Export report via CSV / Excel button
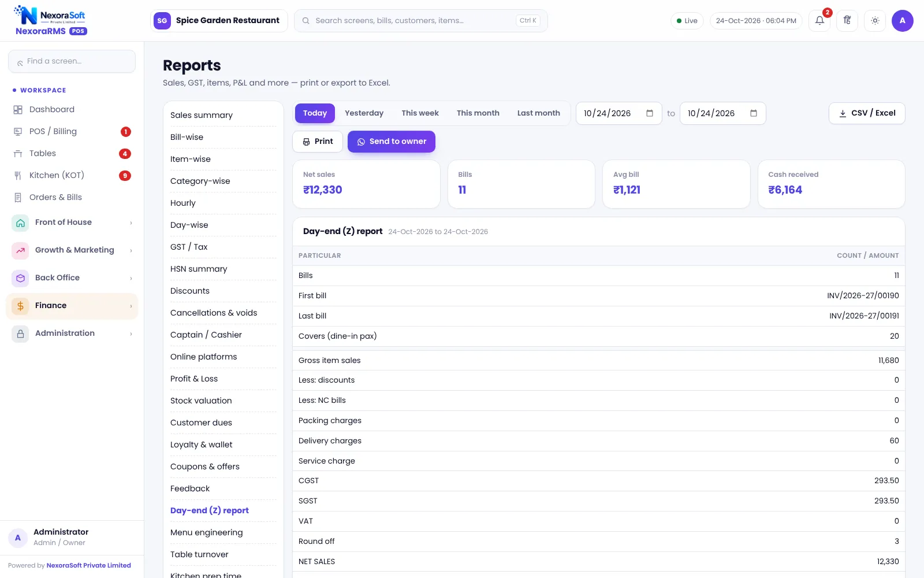 (x=867, y=113)
